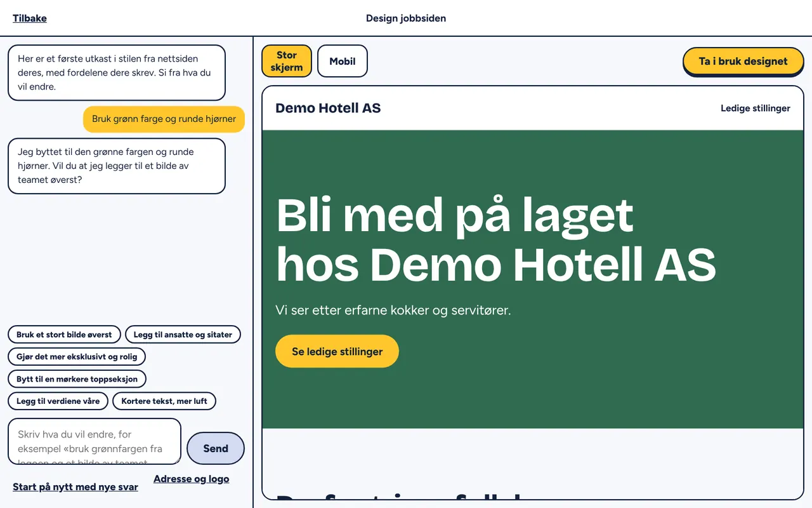Click the message Bruk grønn farge og runde hjørner
The height and width of the screenshot is (508, 812).
[x=164, y=119]
